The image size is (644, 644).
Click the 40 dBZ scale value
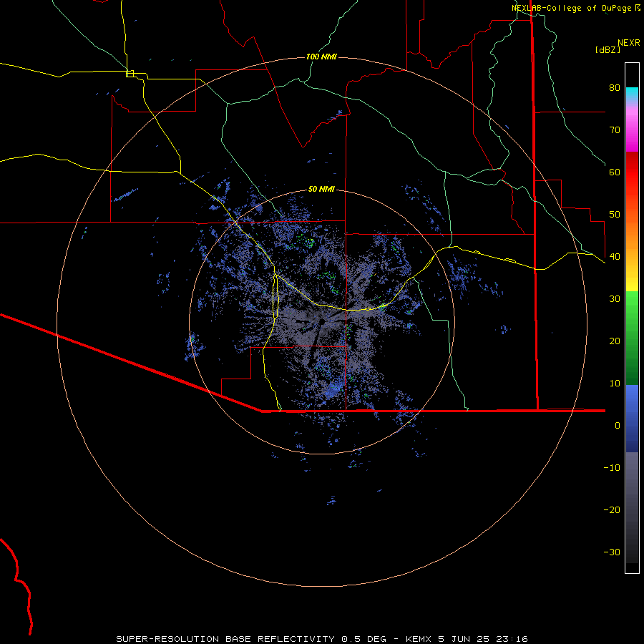click(x=615, y=257)
